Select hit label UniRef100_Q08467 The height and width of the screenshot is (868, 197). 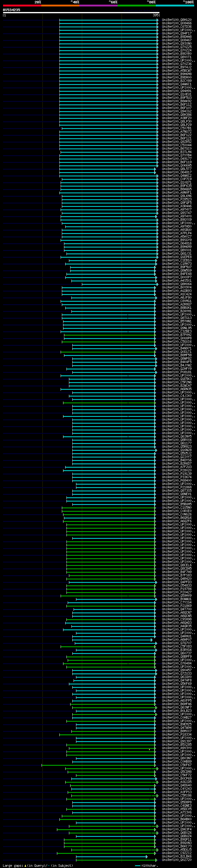click(x=176, y=40)
